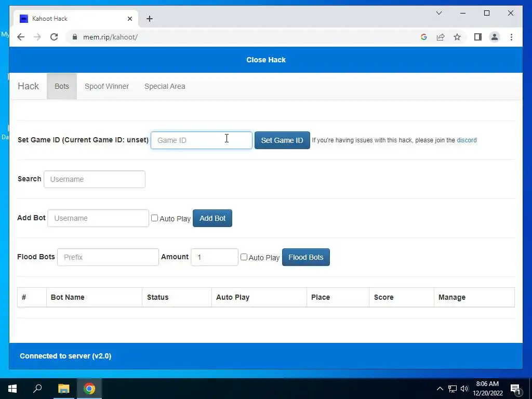Open Windows search from the taskbar

pyautogui.click(x=37, y=389)
